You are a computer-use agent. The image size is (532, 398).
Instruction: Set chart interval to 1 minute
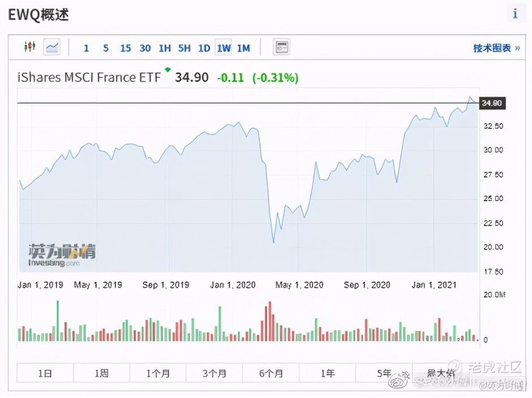[x=86, y=48]
